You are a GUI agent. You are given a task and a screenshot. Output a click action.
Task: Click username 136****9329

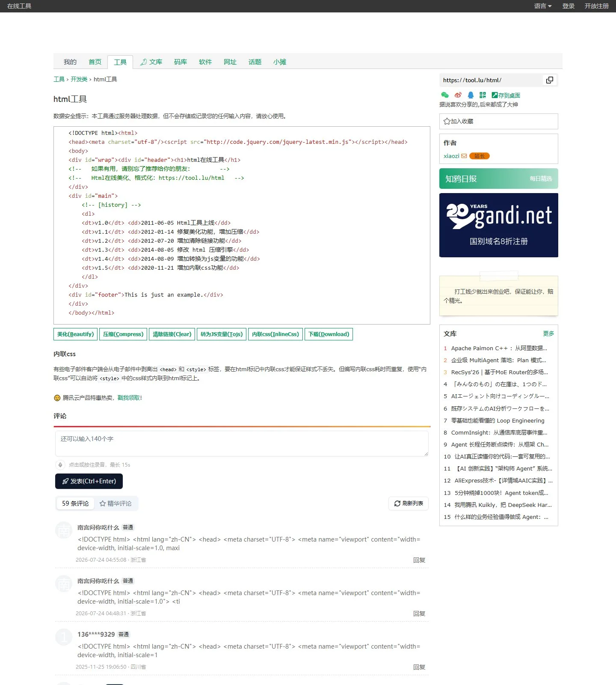pyautogui.click(x=96, y=634)
